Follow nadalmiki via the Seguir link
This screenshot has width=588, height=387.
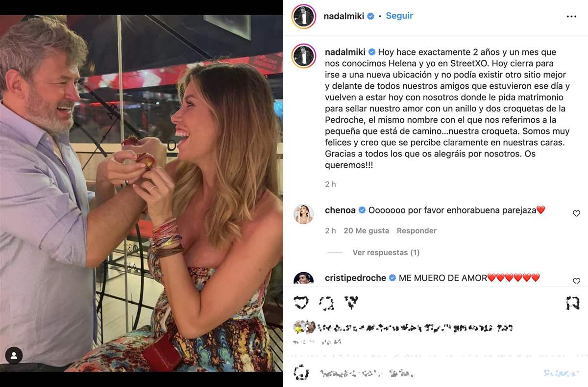tap(399, 16)
